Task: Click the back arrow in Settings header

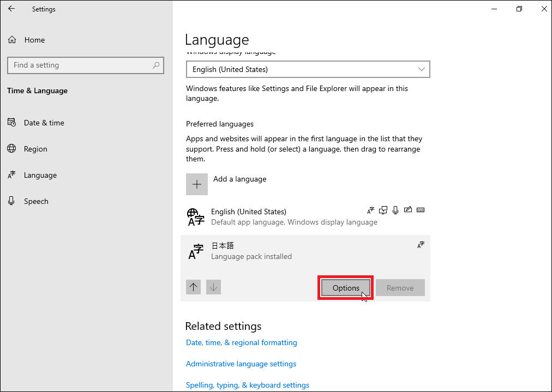Action: 11,9
